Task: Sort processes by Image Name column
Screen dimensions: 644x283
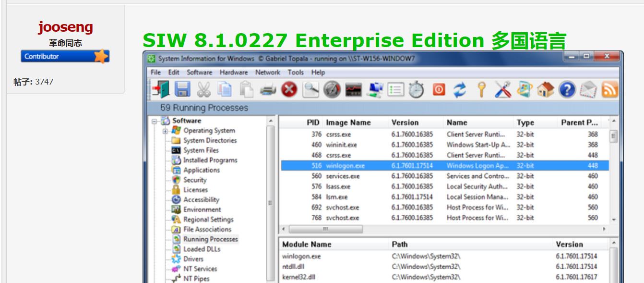Action: coord(348,123)
